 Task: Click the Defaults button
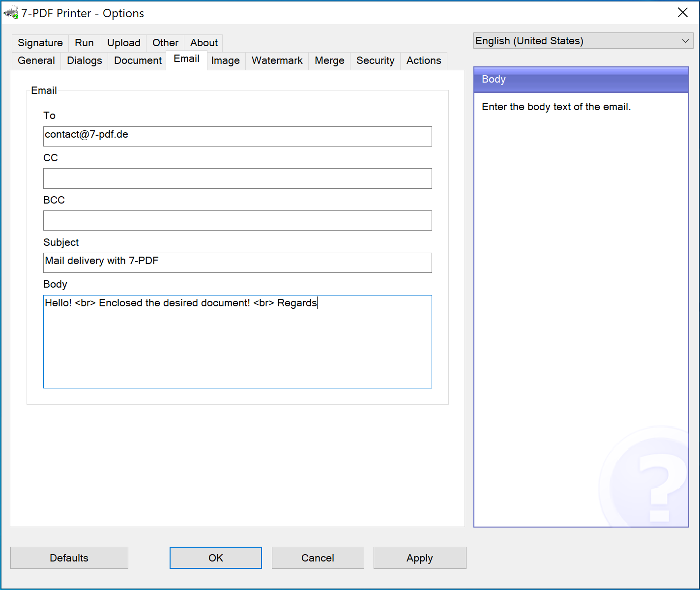point(69,558)
